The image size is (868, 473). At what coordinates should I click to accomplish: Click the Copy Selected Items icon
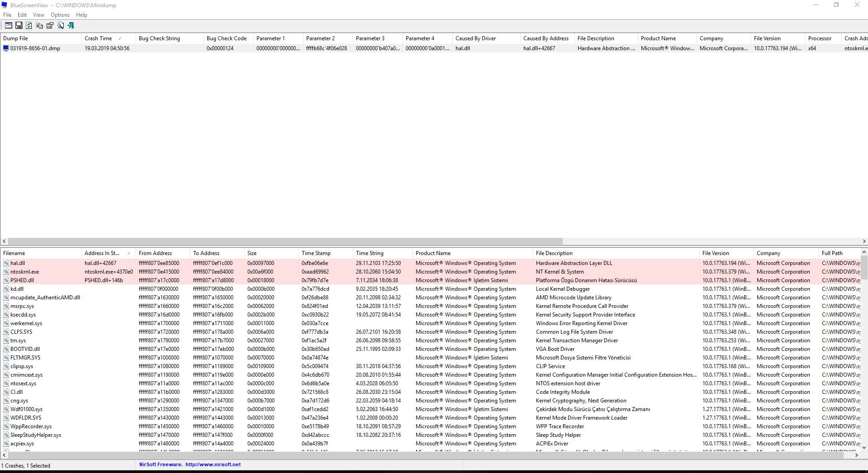click(39, 26)
